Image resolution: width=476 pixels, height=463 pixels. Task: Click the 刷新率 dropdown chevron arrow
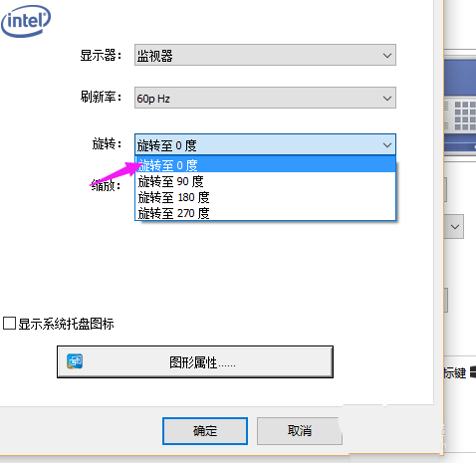[387, 99]
